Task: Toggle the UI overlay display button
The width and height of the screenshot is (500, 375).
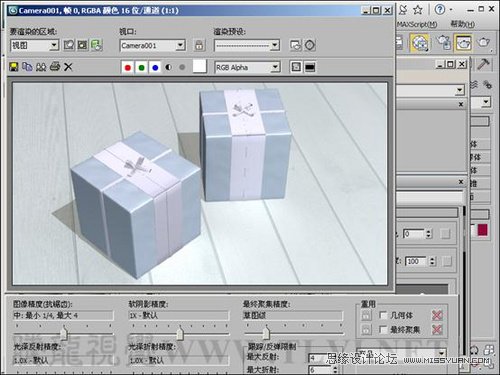Action: coord(296,67)
